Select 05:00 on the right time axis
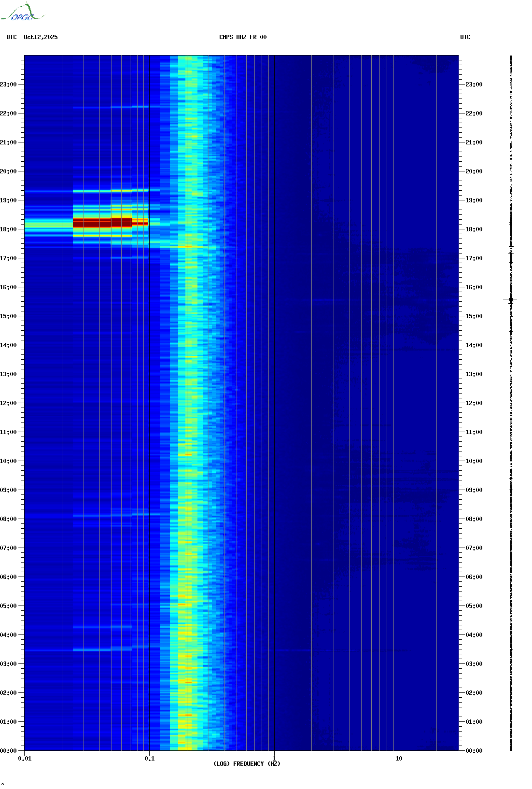This screenshot has height=789, width=532. [x=474, y=606]
